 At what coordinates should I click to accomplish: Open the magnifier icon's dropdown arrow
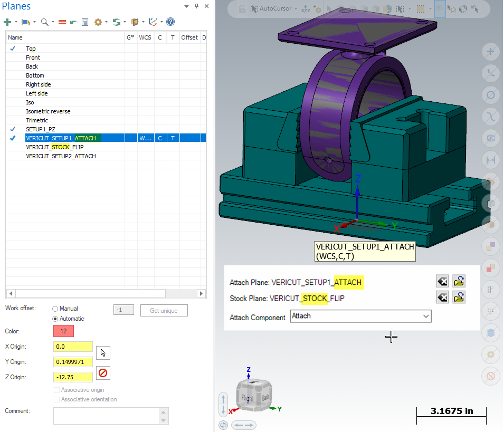click(53, 22)
